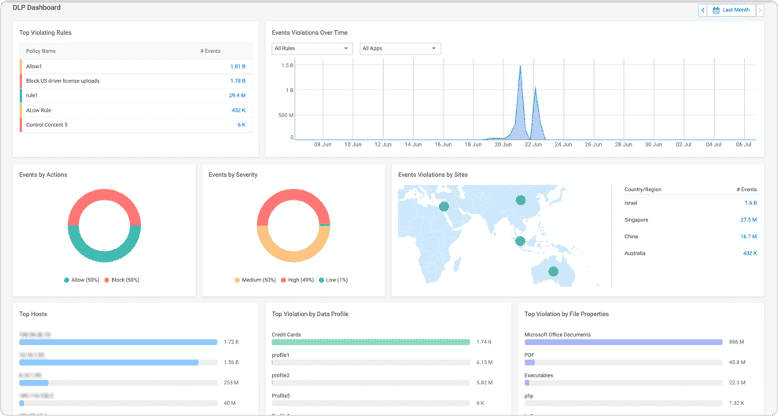
Task: Open the 29.4 M events link for rule1
Action: (237, 95)
